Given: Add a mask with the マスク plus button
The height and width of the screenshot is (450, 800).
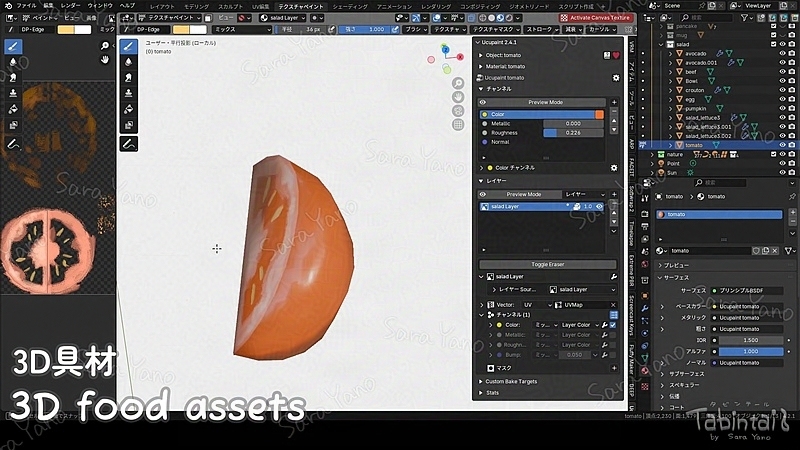Looking at the screenshot, I should pos(614,368).
